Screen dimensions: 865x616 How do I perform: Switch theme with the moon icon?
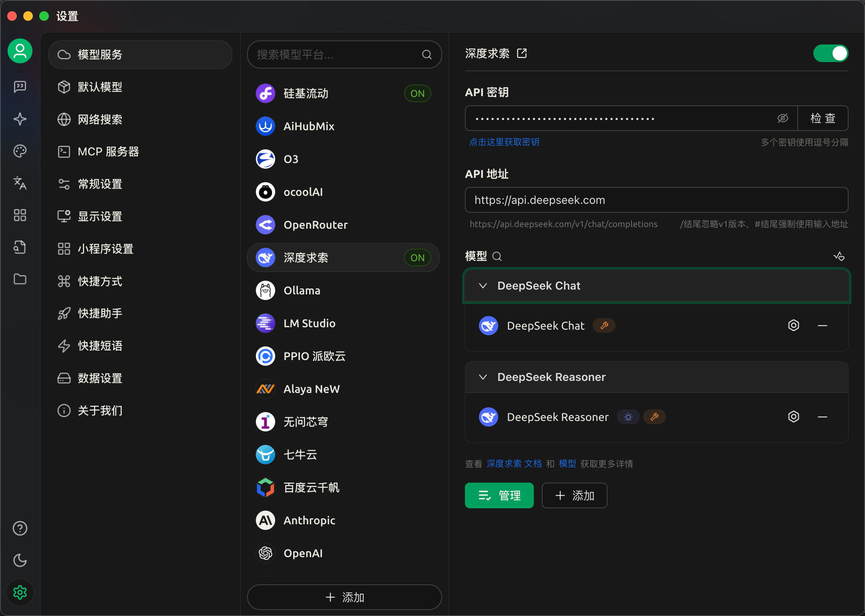(20, 560)
